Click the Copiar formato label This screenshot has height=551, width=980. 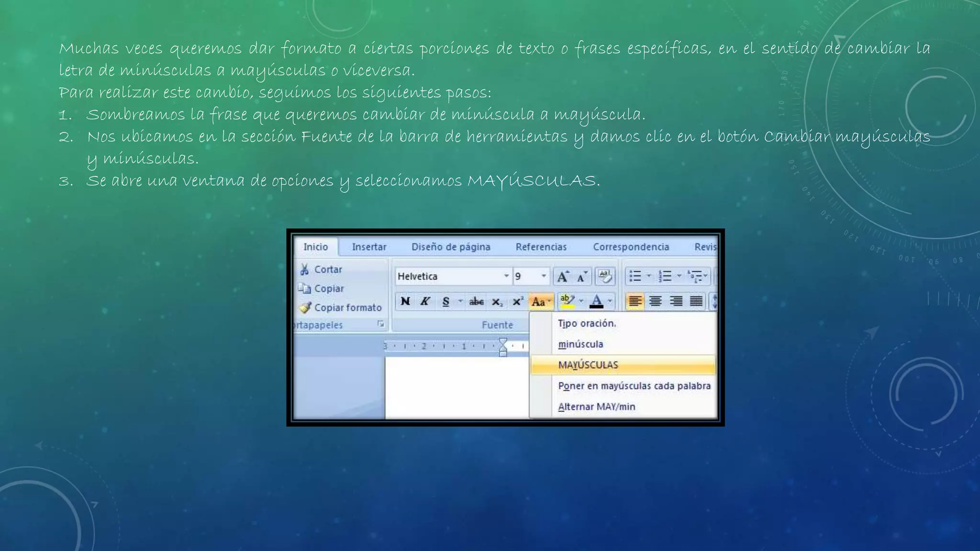(x=348, y=308)
